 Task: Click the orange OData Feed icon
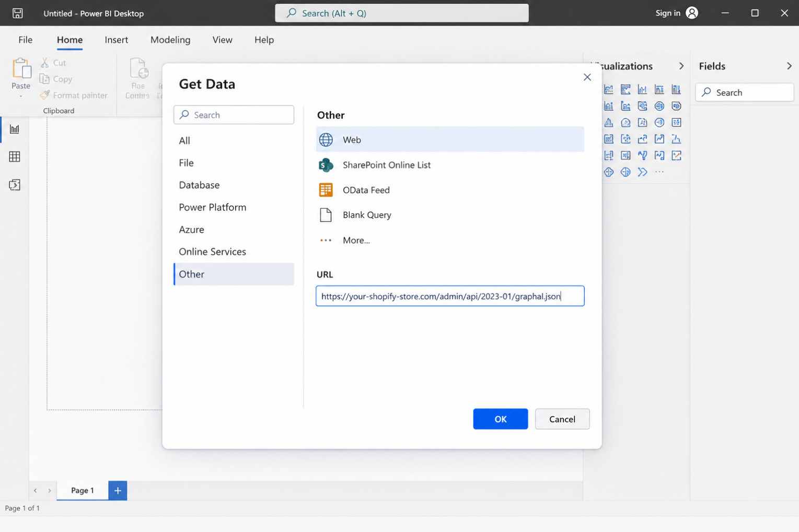coord(326,190)
